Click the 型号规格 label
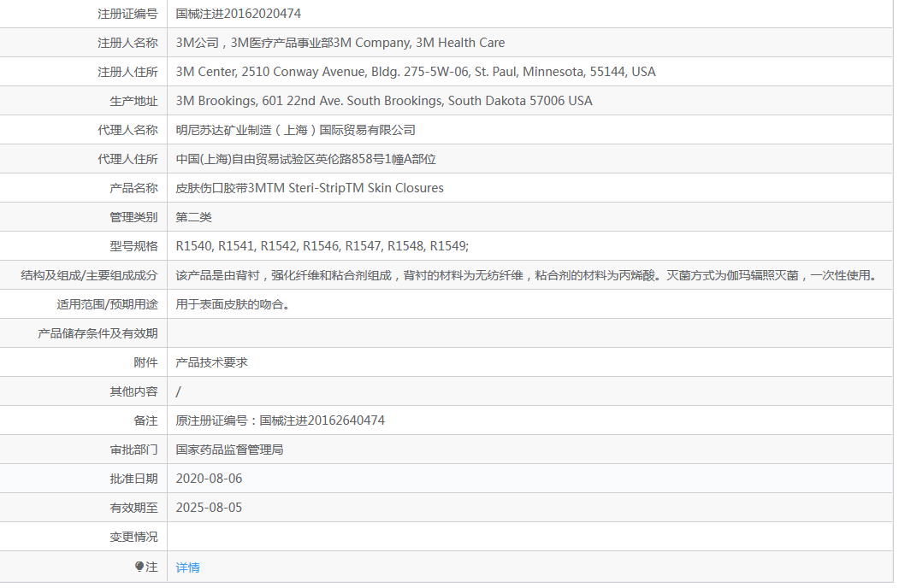This screenshot has width=899, height=588. [133, 246]
